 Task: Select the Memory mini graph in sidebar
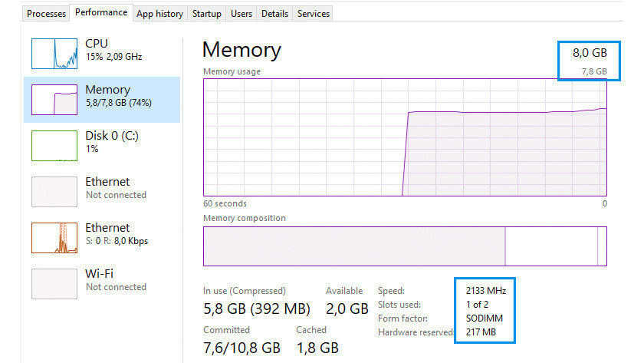click(54, 100)
